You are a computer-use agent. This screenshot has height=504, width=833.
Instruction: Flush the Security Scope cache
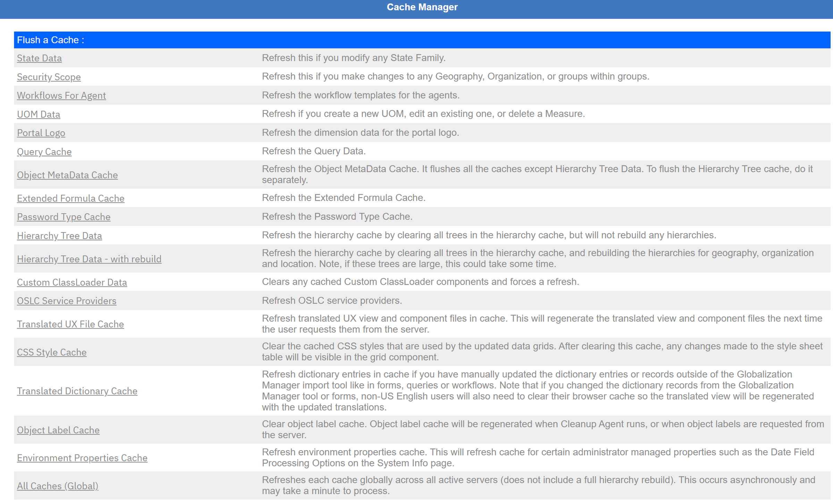[x=49, y=77]
